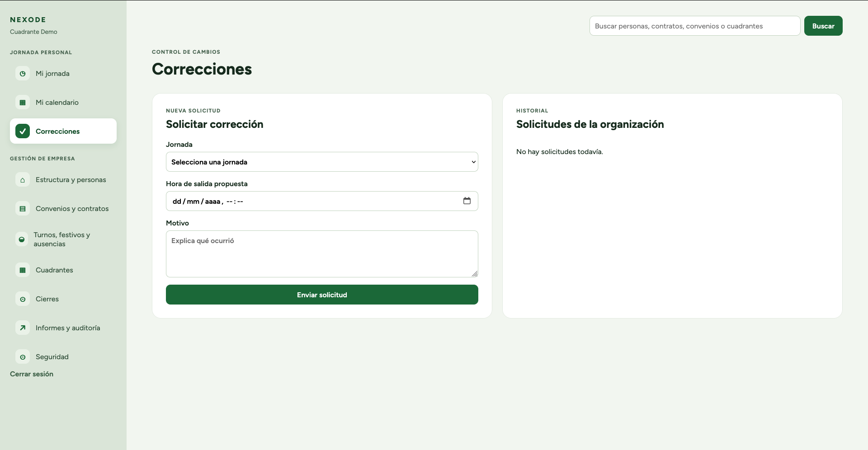Click the half-circle icon beside Turnos, festivos y ausencias

(21, 239)
